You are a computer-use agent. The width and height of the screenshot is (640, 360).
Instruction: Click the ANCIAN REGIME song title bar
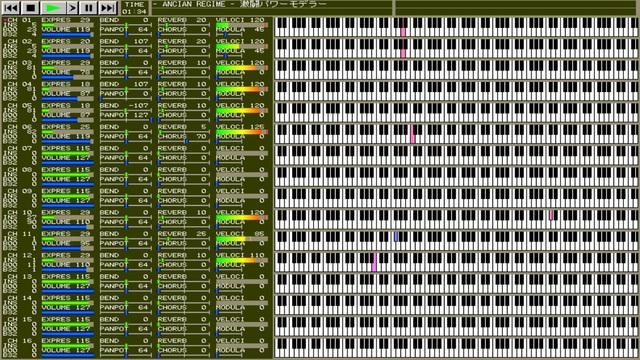pos(272,4)
